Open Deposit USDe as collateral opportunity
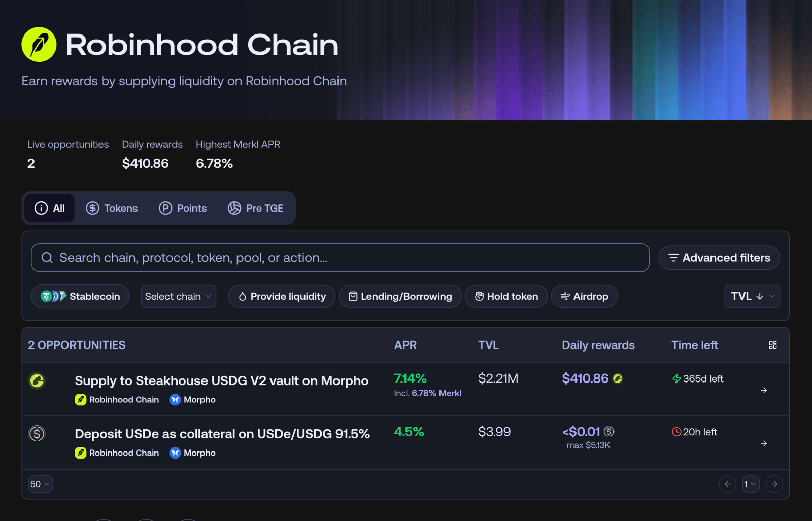812x521 pixels. click(222, 434)
